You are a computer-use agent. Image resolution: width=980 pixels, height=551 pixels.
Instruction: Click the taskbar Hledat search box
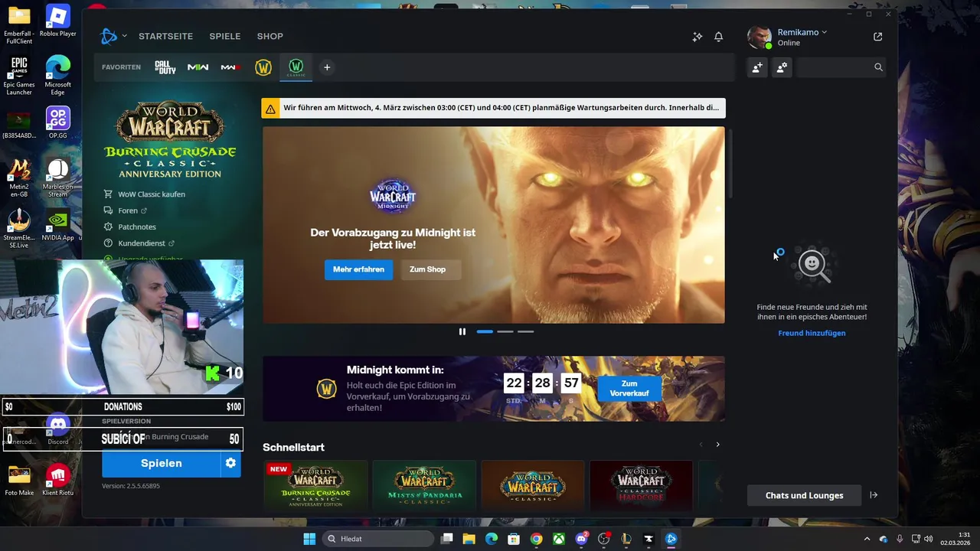point(378,539)
